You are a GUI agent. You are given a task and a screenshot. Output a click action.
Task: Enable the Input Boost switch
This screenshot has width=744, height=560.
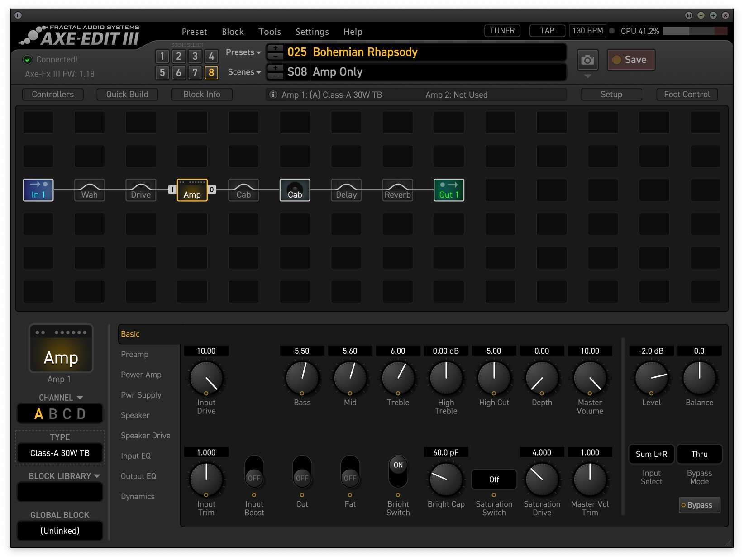click(x=254, y=471)
